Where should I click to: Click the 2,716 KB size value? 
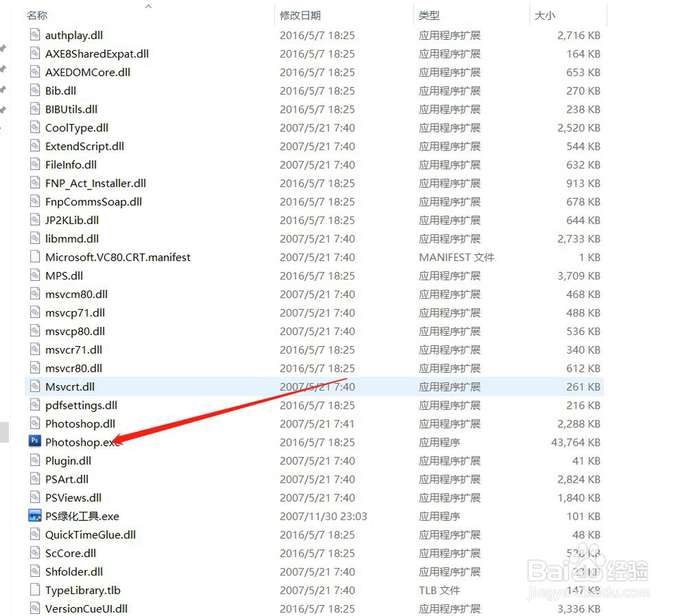(578, 35)
